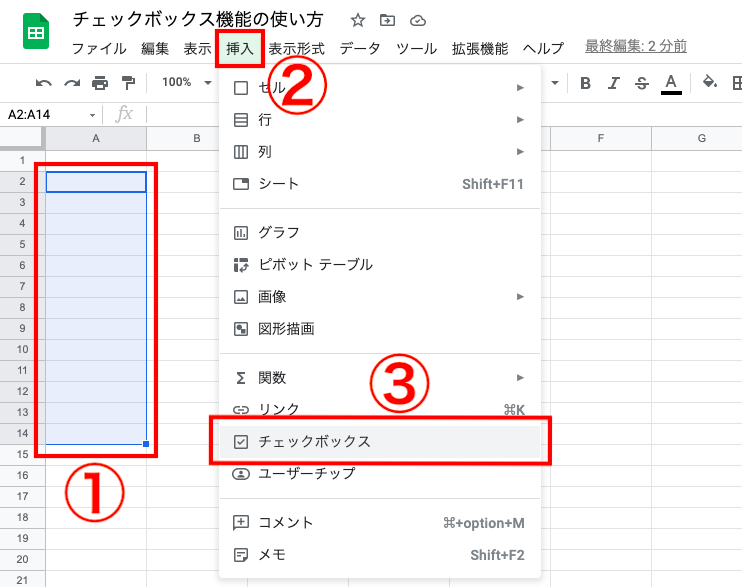Toggle Bold formatting
The width and height of the screenshot is (742, 587).
(x=585, y=83)
